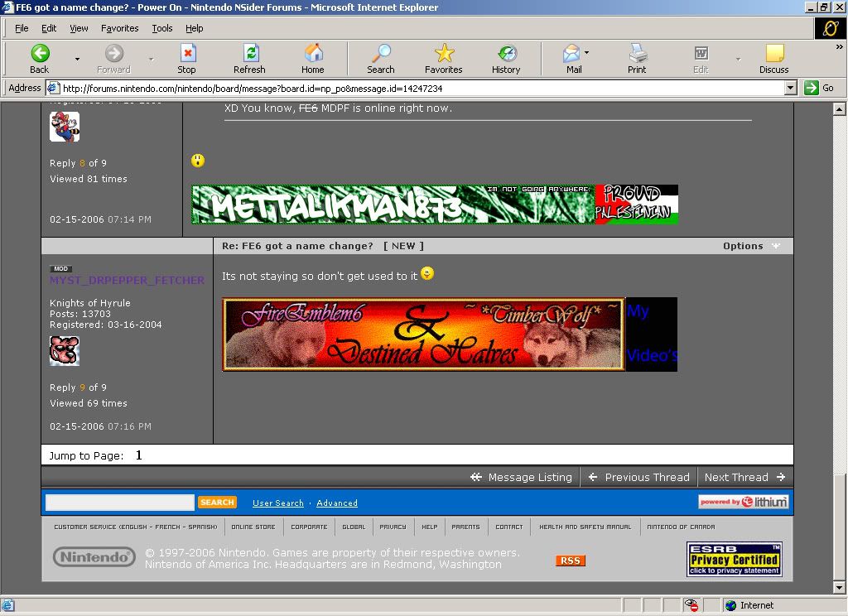The width and height of the screenshot is (848, 616).
Task: Open the Forward history dropdown arrow
Action: [151, 59]
